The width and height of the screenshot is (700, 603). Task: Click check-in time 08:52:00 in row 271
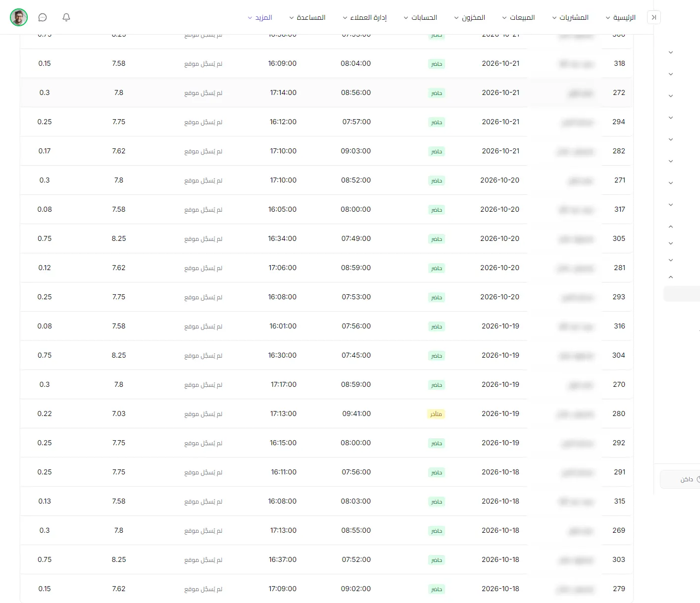tap(356, 180)
